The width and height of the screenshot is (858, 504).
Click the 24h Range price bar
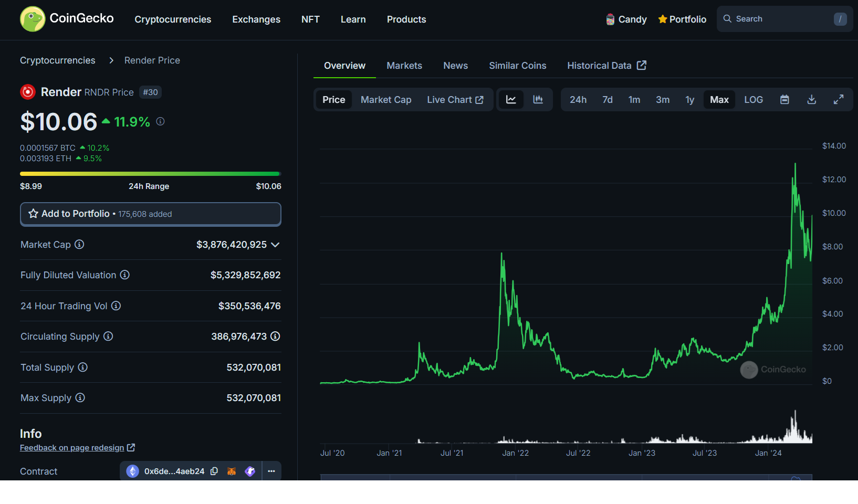click(150, 174)
